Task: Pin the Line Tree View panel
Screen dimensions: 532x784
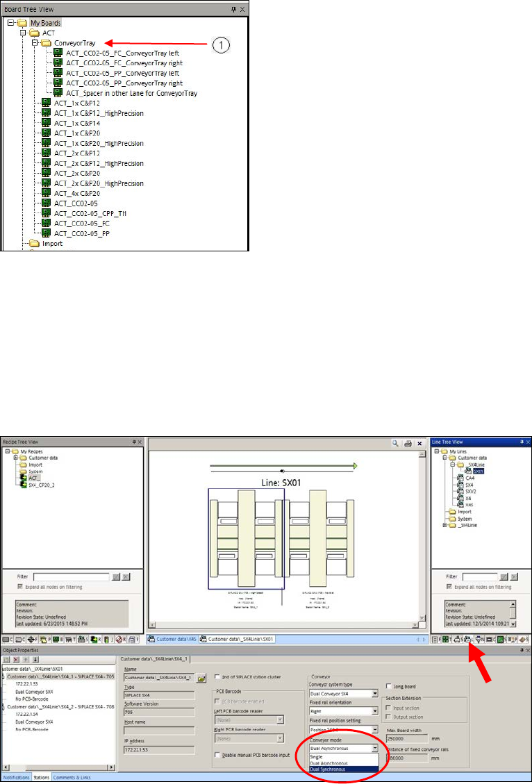Action: (522, 442)
